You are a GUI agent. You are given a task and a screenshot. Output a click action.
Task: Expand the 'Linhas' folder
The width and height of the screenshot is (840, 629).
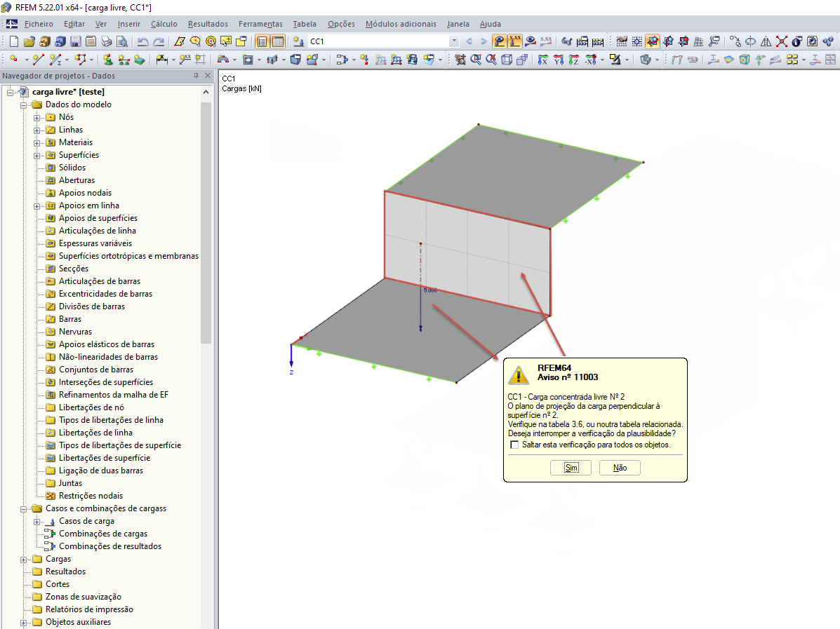pos(36,130)
